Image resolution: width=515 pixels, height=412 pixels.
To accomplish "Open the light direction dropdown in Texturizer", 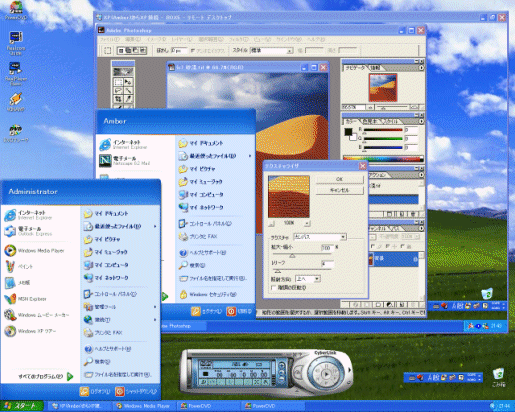I will (x=317, y=279).
